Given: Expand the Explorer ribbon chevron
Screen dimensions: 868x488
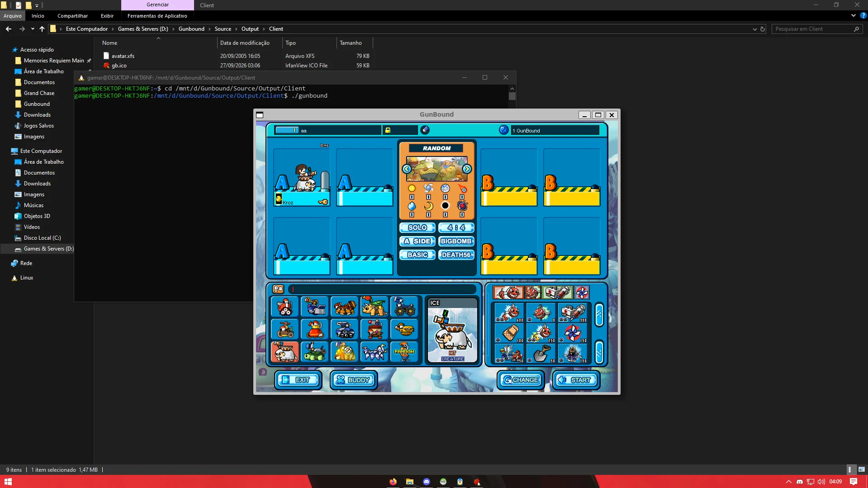Looking at the screenshot, I should point(853,16).
